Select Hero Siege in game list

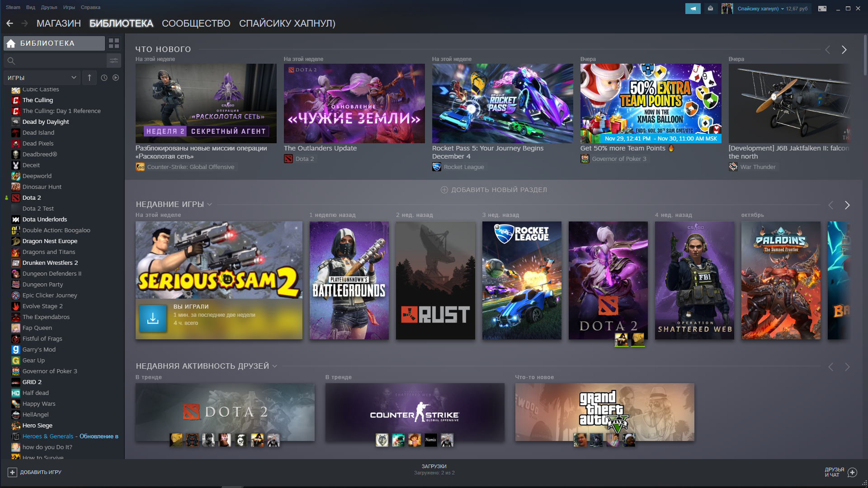point(38,425)
